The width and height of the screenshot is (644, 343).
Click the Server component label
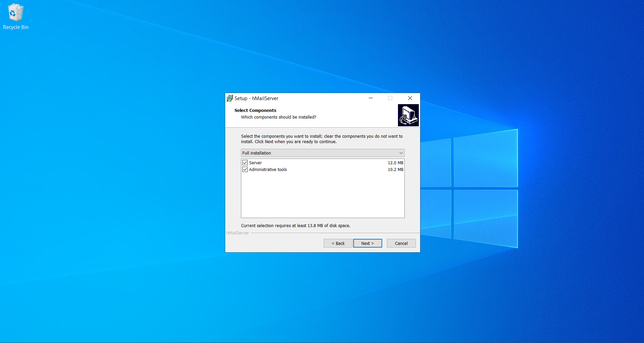pos(255,163)
